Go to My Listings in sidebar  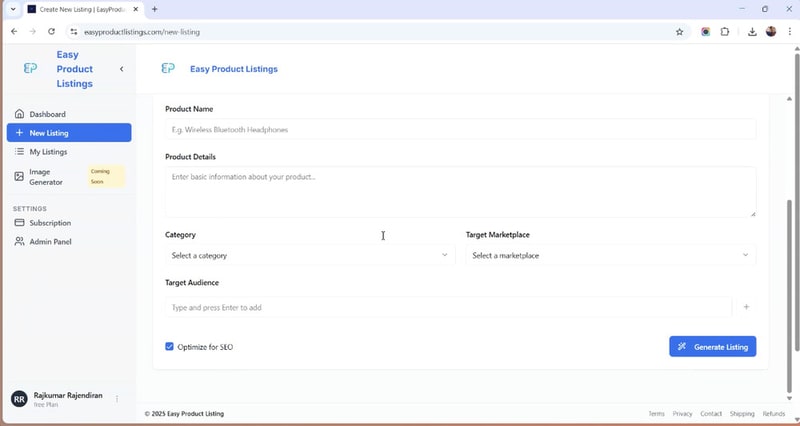tap(48, 152)
